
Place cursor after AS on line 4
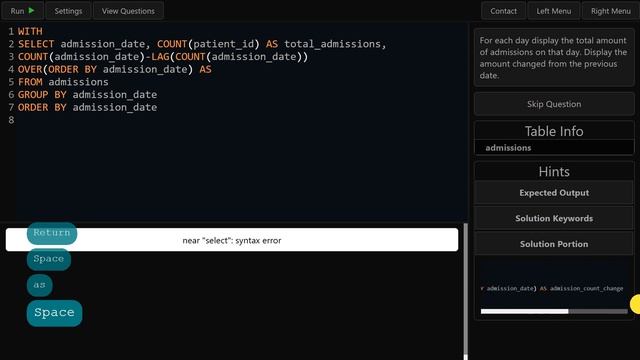pyautogui.click(x=212, y=69)
